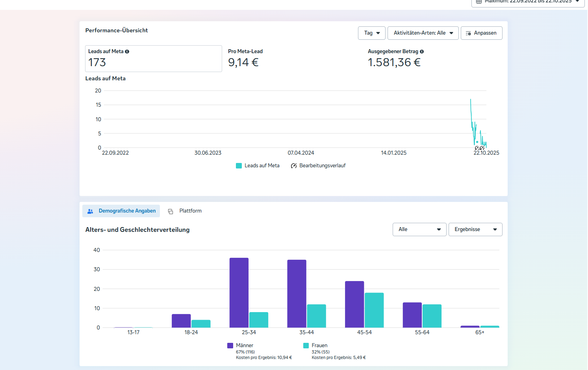This screenshot has width=588, height=370.
Task: Click Bearbeitungsverlauf icon in chart legend
Action: (x=294, y=166)
